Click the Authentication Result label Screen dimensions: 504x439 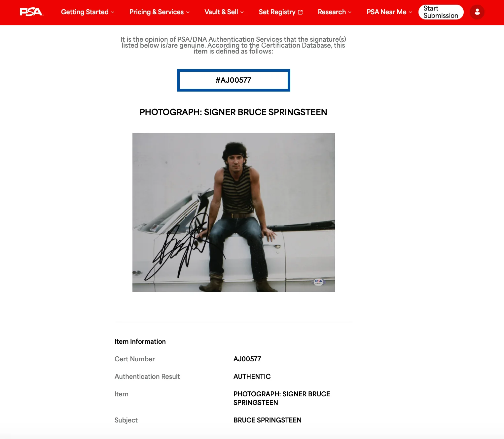pyautogui.click(x=147, y=377)
